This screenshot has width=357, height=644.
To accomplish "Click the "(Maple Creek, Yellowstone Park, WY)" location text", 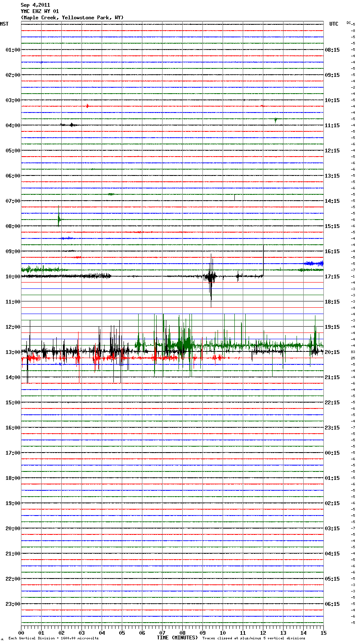I will [72, 18].
